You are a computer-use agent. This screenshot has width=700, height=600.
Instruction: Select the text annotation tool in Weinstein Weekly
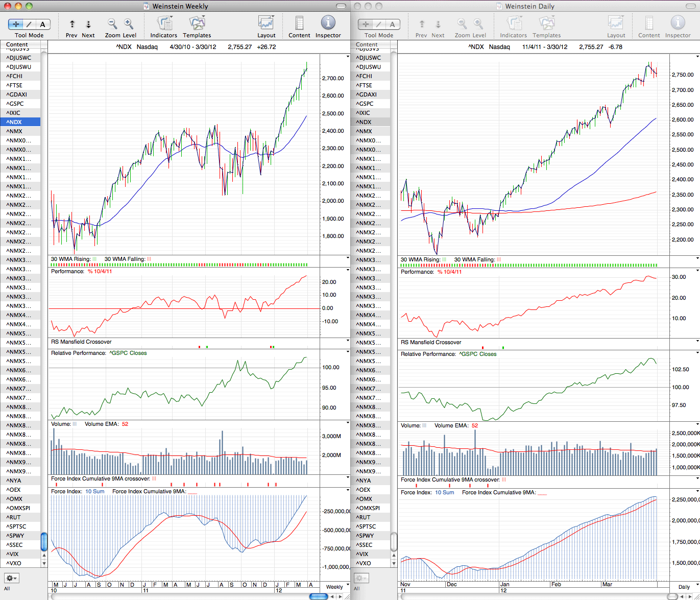43,24
